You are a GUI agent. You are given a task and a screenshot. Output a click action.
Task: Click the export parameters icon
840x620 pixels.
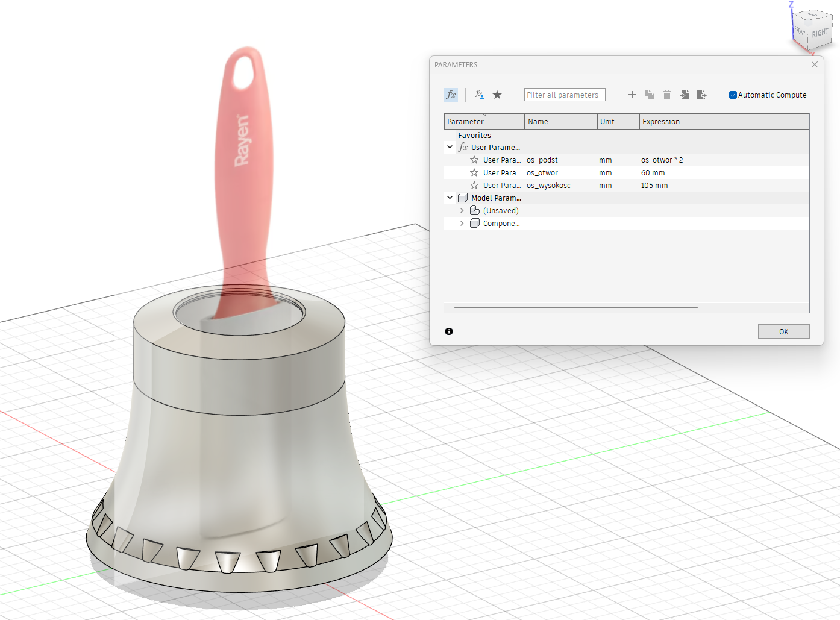click(x=701, y=95)
